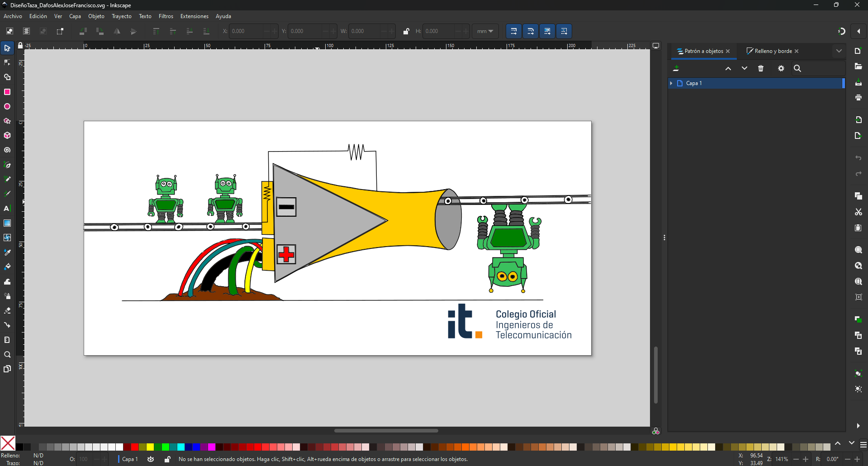
Task: Toggle move gradients with object
Action: tap(547, 31)
